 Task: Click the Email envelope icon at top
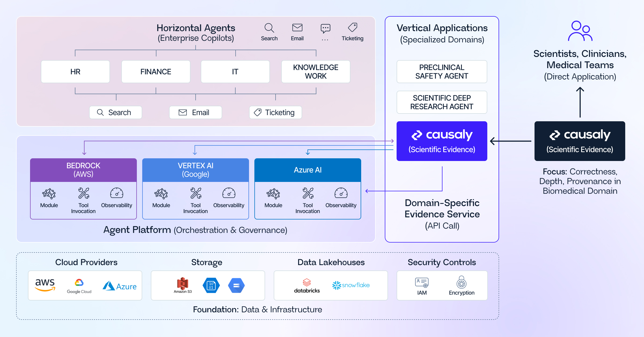(297, 28)
